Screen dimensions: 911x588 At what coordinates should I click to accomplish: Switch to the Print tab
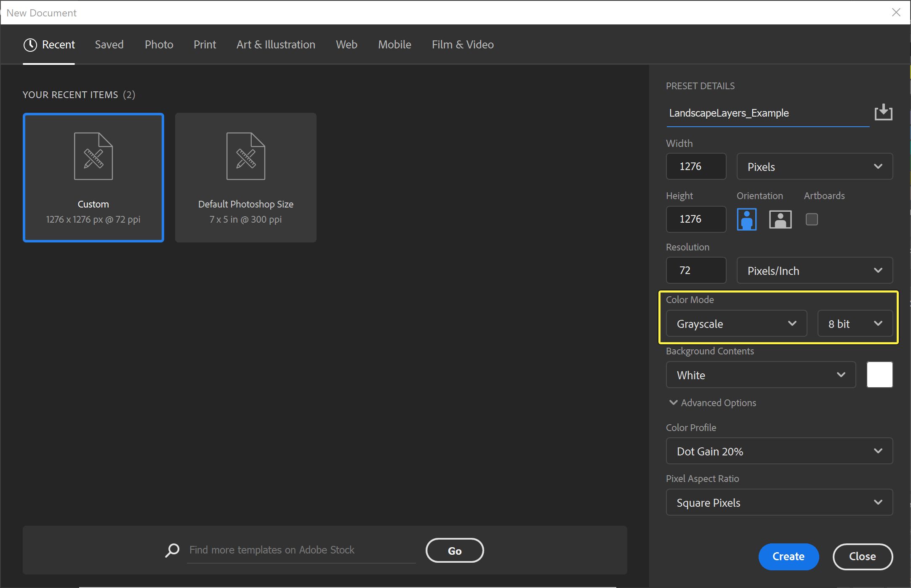coord(205,44)
